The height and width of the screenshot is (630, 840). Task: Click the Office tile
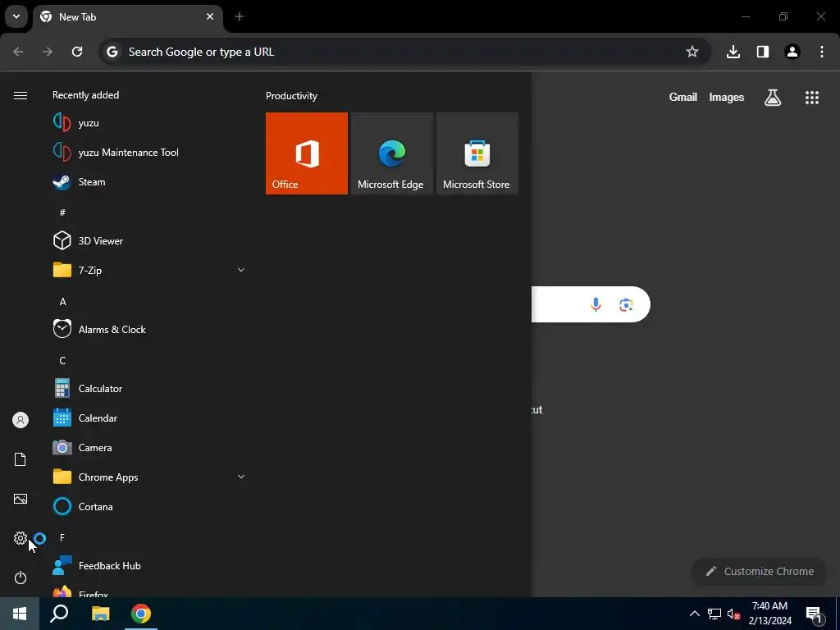tap(307, 153)
